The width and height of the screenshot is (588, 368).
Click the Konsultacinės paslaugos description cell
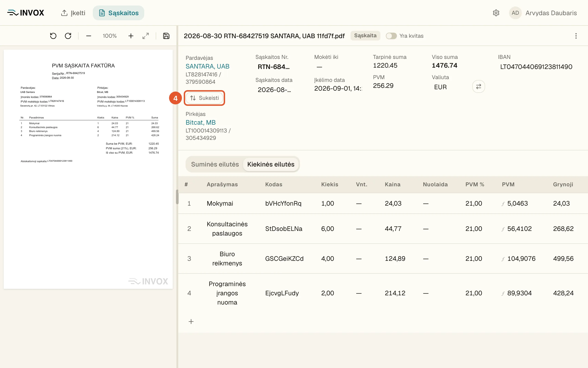point(227,229)
